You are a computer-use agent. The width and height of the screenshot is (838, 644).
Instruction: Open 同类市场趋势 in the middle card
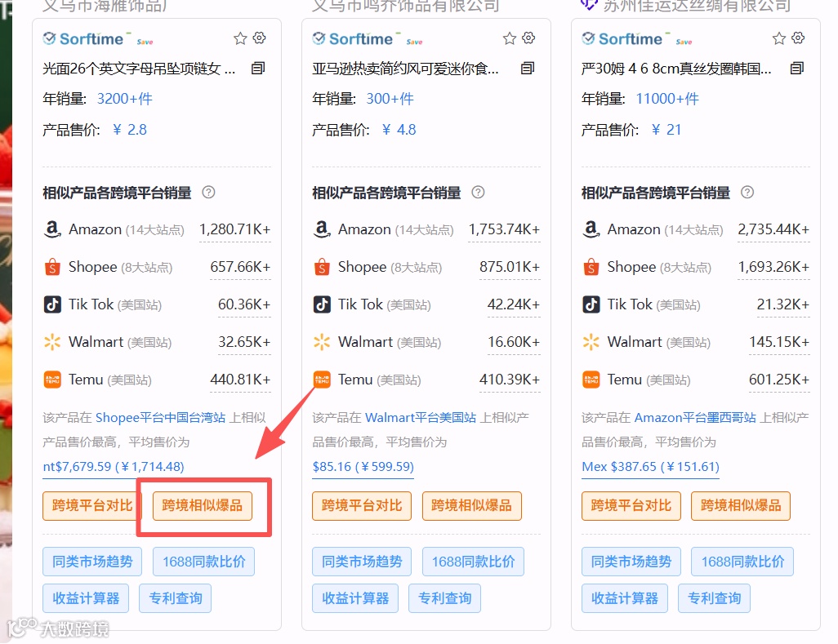click(x=361, y=562)
